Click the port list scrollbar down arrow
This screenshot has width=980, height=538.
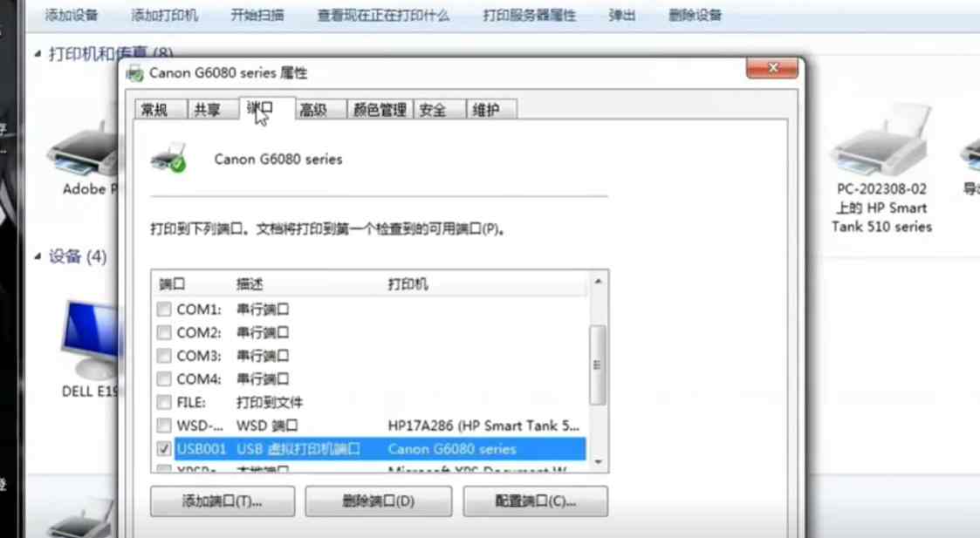pyautogui.click(x=598, y=462)
